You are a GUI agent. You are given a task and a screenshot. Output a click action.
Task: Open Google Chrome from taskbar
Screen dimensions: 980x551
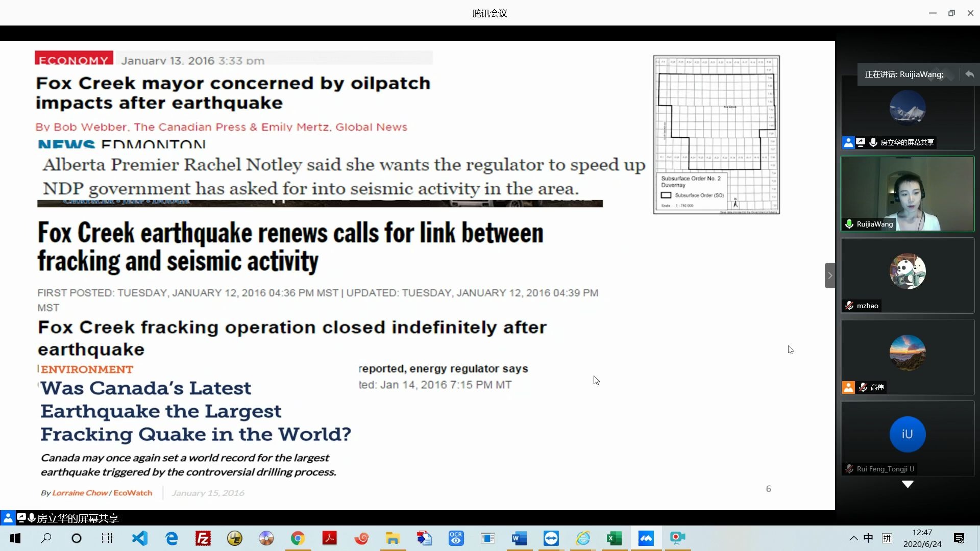click(x=298, y=538)
